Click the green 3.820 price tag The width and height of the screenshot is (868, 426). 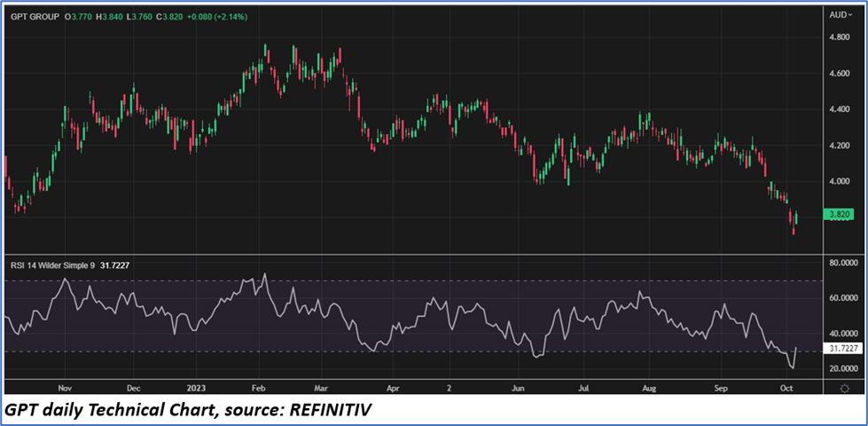pos(839,215)
